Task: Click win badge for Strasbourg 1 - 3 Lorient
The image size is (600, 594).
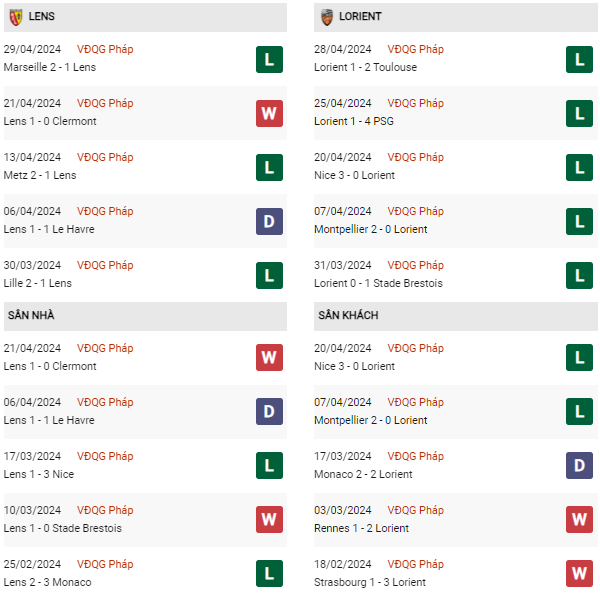Action: 579,574
